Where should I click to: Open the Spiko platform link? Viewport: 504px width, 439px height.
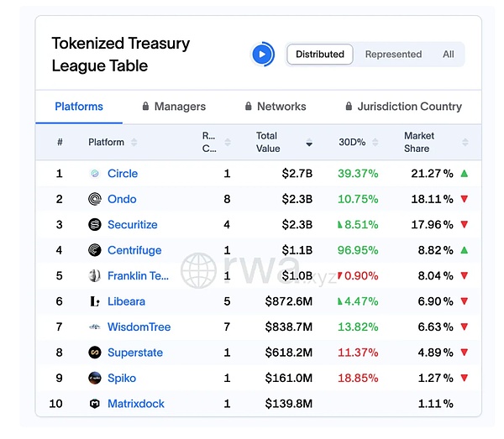pos(122,379)
